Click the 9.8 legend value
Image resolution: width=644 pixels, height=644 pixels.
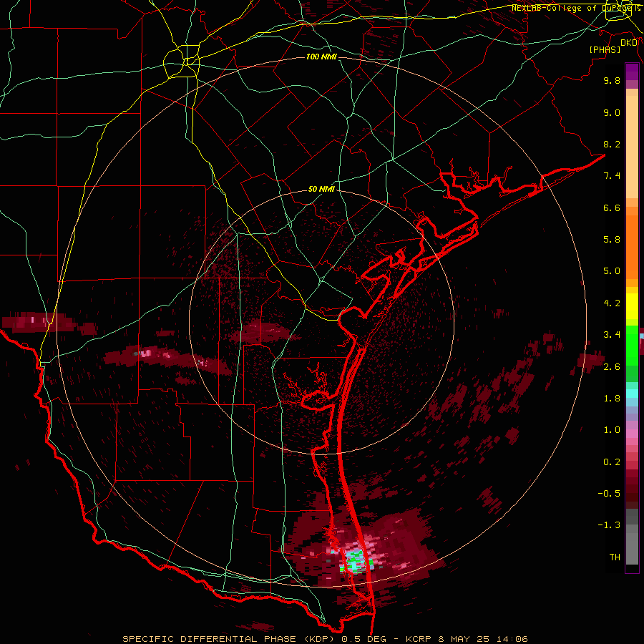(x=612, y=80)
